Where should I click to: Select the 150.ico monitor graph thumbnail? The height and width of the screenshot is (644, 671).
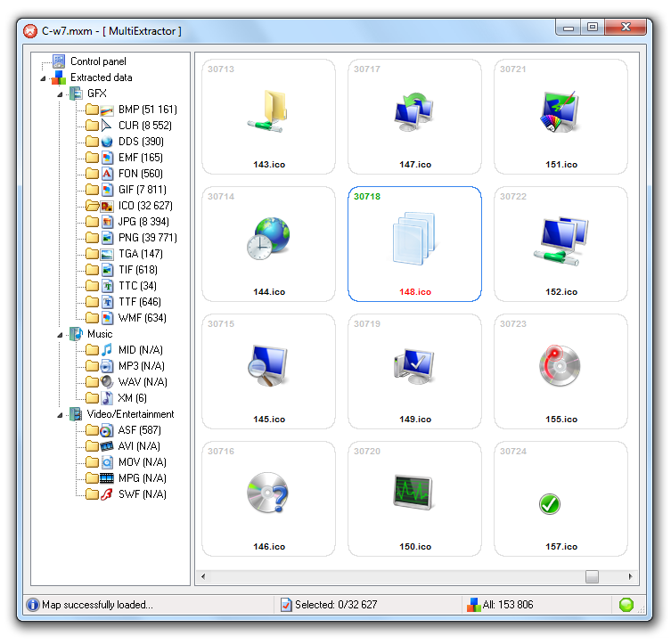(x=414, y=494)
